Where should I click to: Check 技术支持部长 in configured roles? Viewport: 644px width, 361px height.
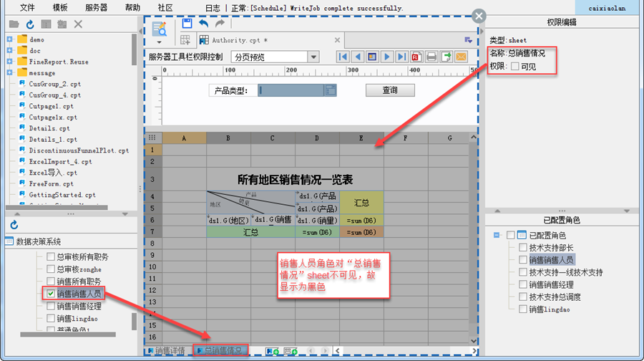(523, 248)
